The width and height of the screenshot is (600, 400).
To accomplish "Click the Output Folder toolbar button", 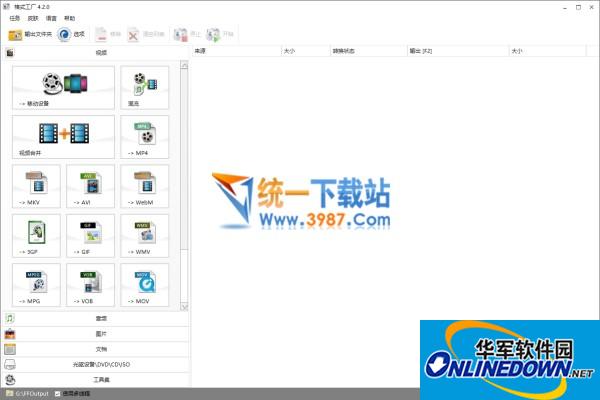I will tap(30, 34).
